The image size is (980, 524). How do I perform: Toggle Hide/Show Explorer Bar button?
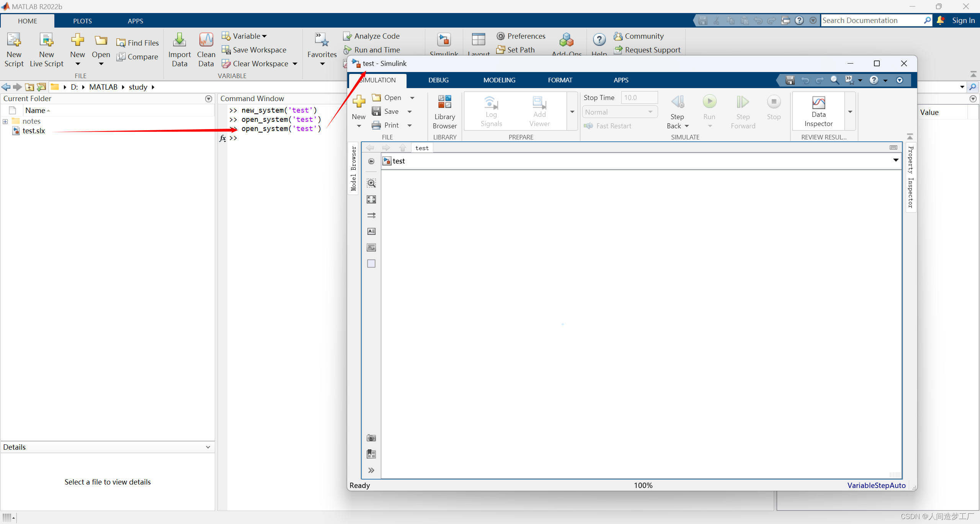coord(371,161)
